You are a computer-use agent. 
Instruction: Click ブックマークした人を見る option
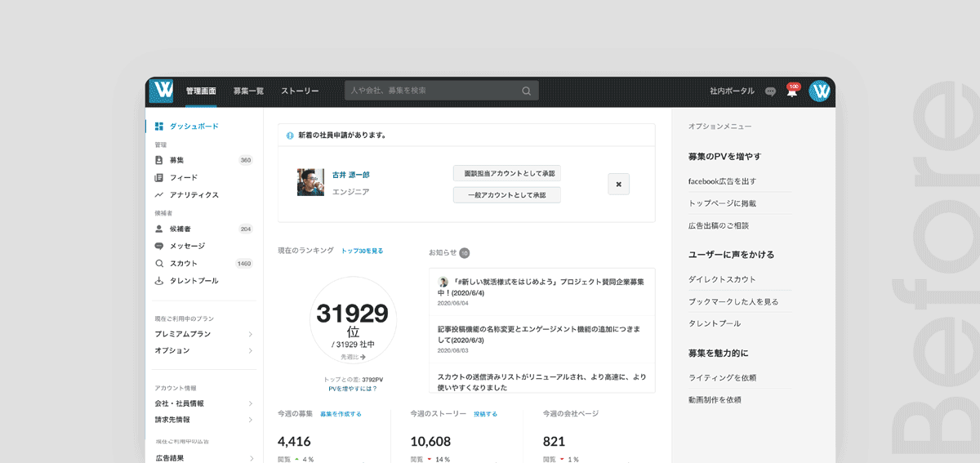pos(733,301)
